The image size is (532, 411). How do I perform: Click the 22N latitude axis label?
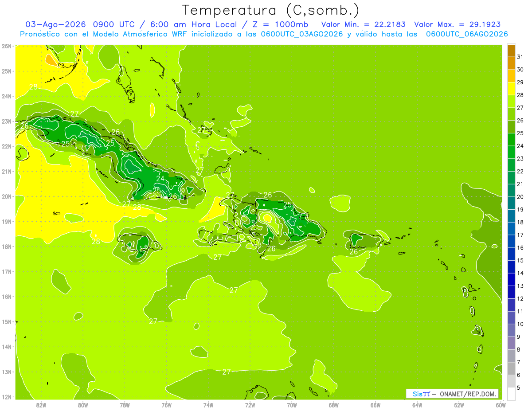pyautogui.click(x=7, y=146)
